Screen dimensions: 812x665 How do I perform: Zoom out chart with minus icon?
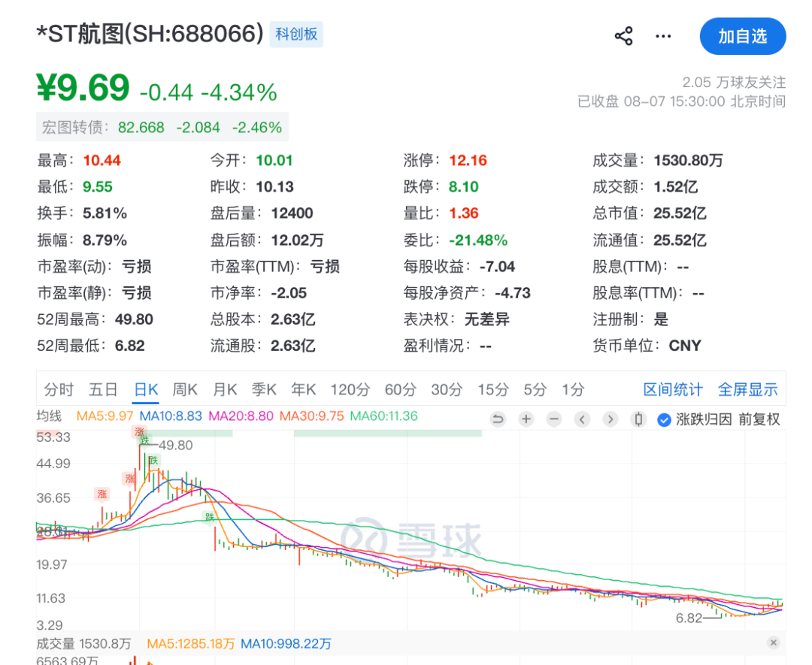[554, 419]
